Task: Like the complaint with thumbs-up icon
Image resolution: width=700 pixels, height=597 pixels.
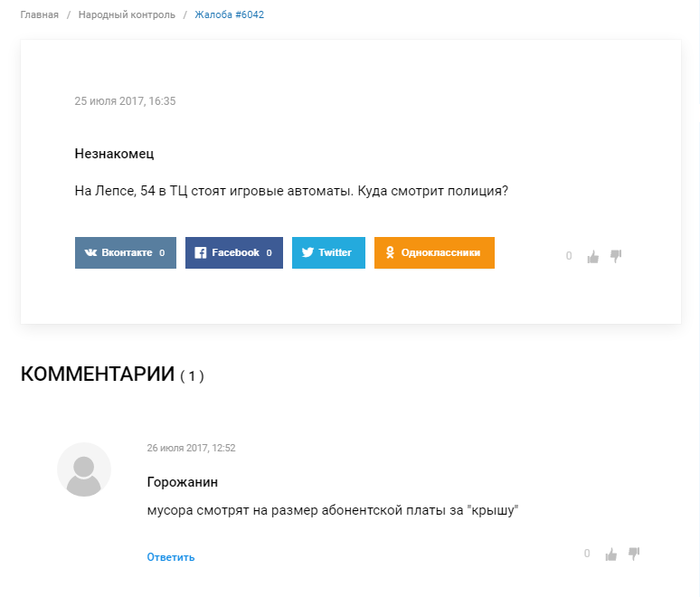Action: tap(593, 256)
